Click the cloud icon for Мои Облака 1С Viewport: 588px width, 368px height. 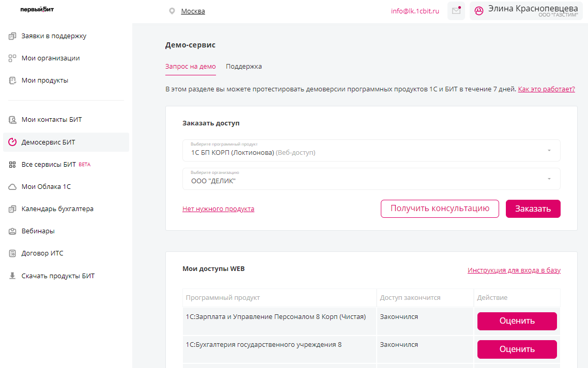(x=12, y=187)
